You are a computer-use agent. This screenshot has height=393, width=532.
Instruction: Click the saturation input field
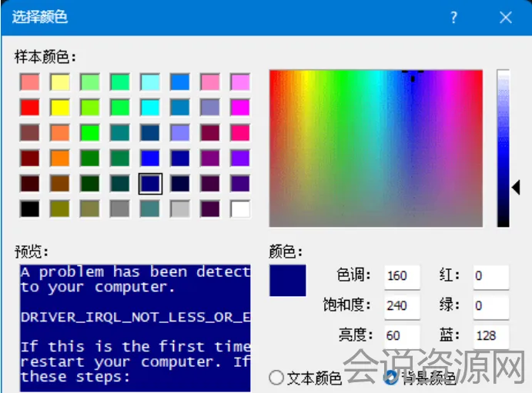click(401, 306)
